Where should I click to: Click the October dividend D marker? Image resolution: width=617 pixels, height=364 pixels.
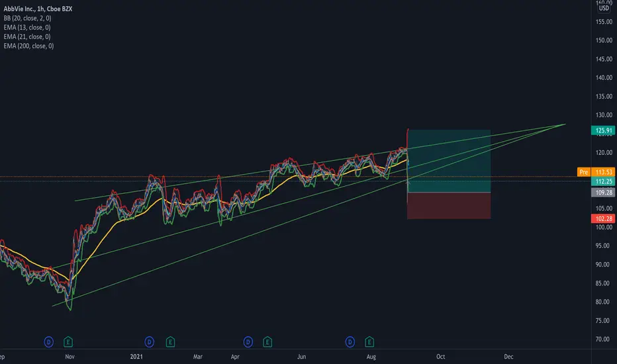click(x=49, y=342)
